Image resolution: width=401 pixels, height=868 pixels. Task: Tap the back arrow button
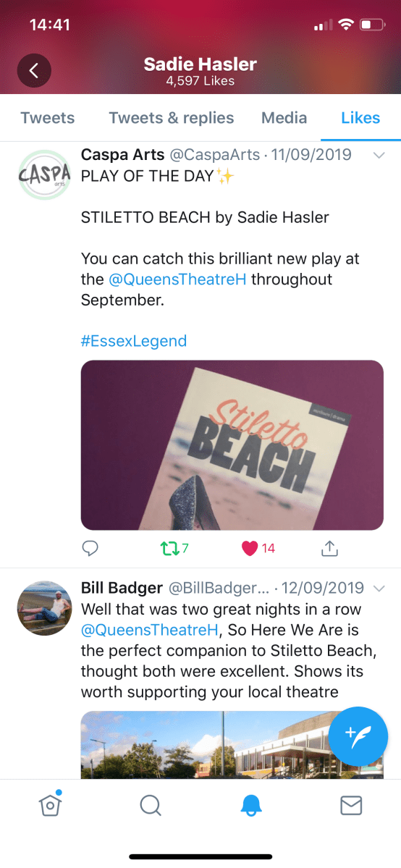point(34,70)
